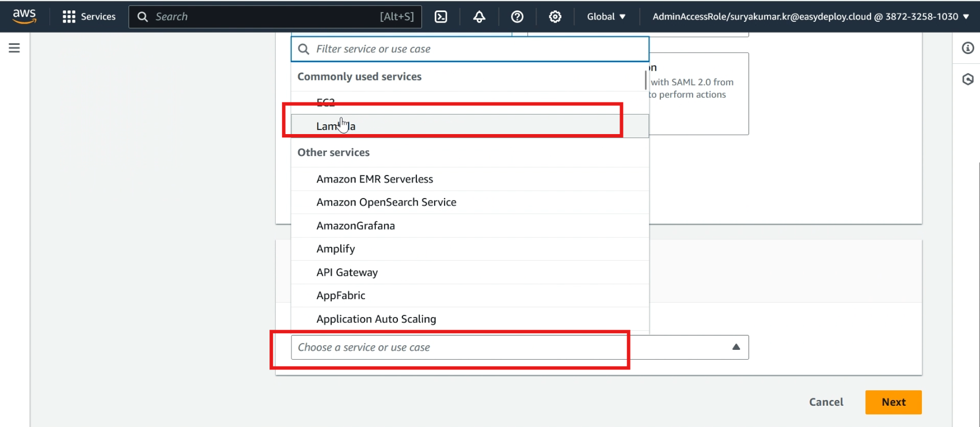The image size is (980, 427).
Task: Click the magnifier icon in filter field
Action: pos(304,49)
